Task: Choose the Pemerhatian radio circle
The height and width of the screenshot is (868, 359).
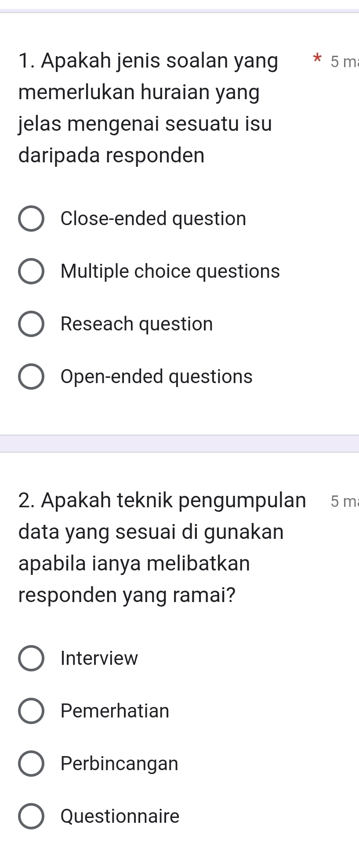Action: (31, 711)
